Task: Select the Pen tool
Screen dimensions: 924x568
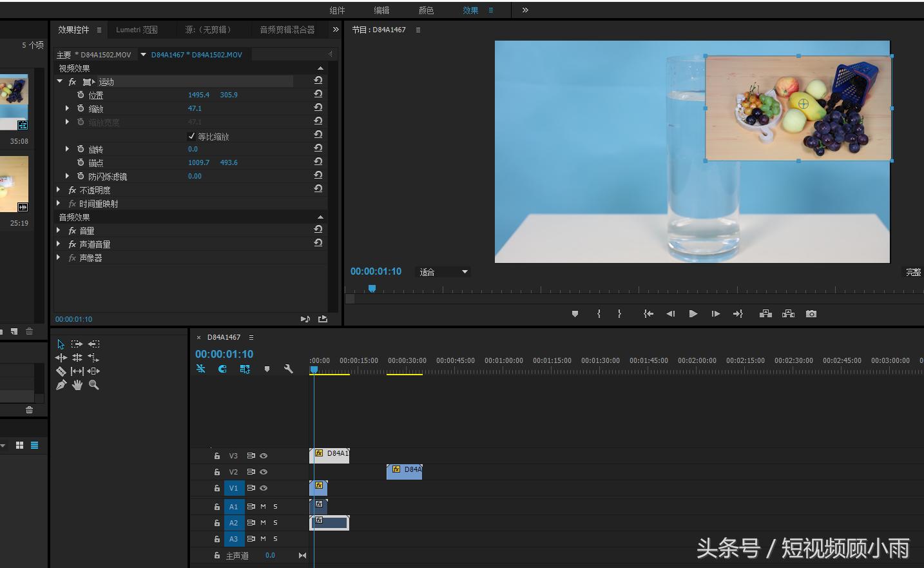Action: pyautogui.click(x=61, y=385)
